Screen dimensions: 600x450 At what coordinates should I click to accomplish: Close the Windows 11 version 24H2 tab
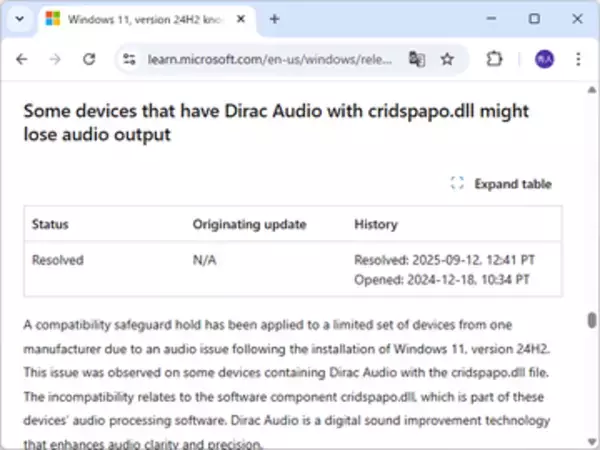(x=241, y=19)
